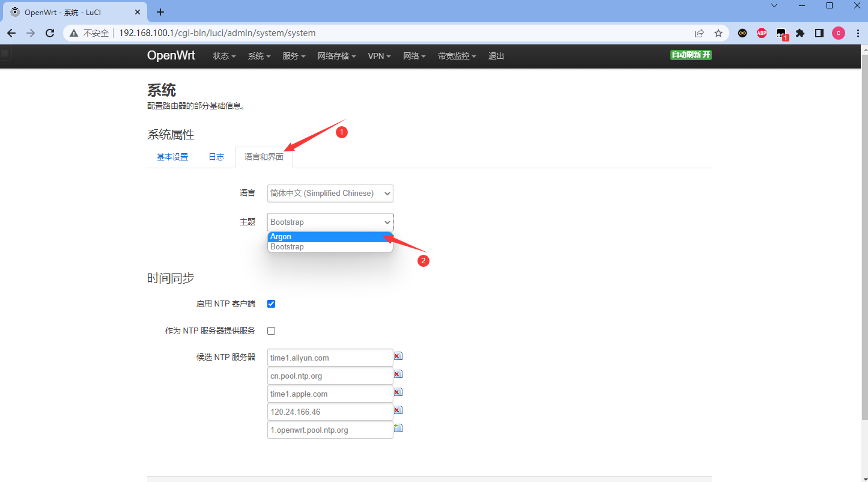
Task: Remove the cn.pool.ntp.org NTP server
Action: [x=398, y=374]
